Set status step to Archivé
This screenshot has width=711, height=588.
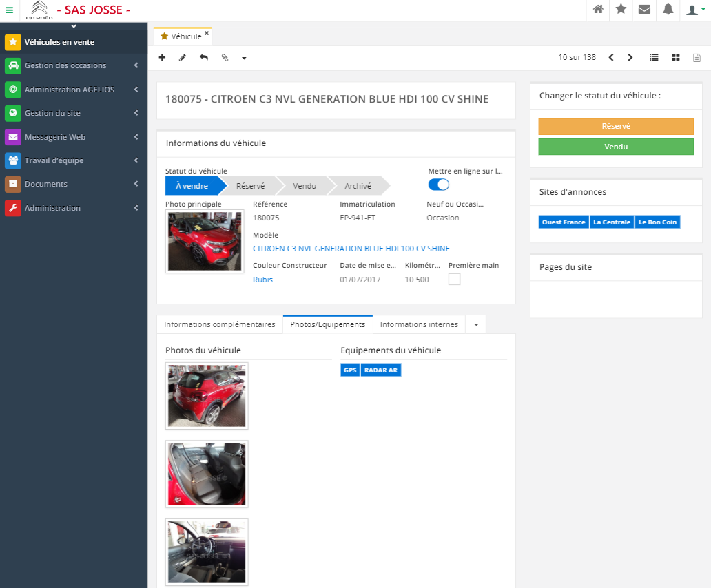pos(358,186)
